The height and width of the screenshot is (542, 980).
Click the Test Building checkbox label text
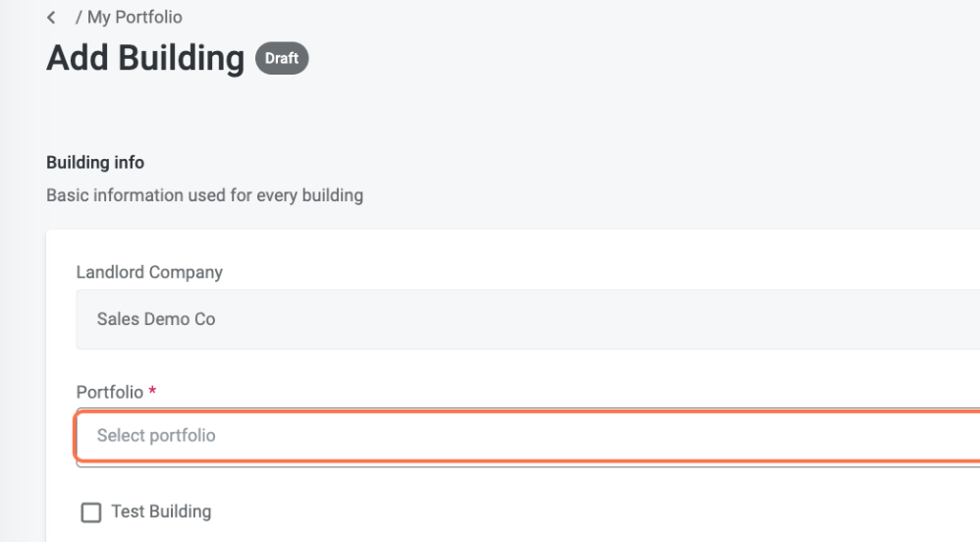coord(161,512)
